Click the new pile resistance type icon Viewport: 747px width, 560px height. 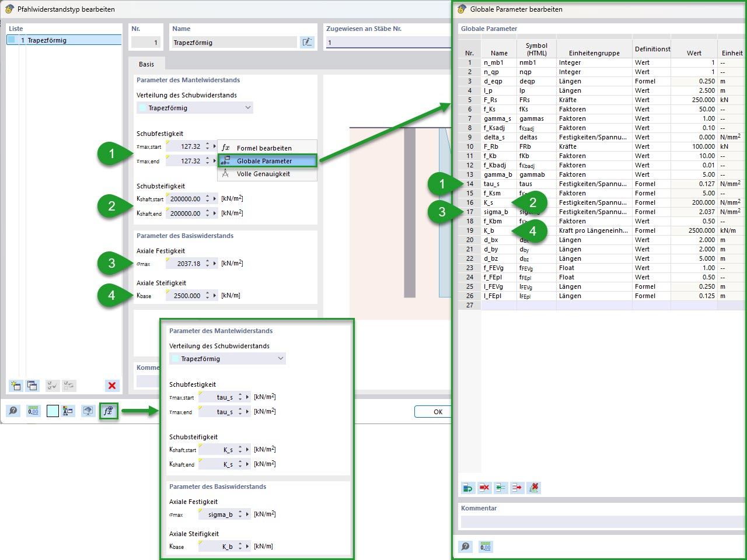coord(16,386)
